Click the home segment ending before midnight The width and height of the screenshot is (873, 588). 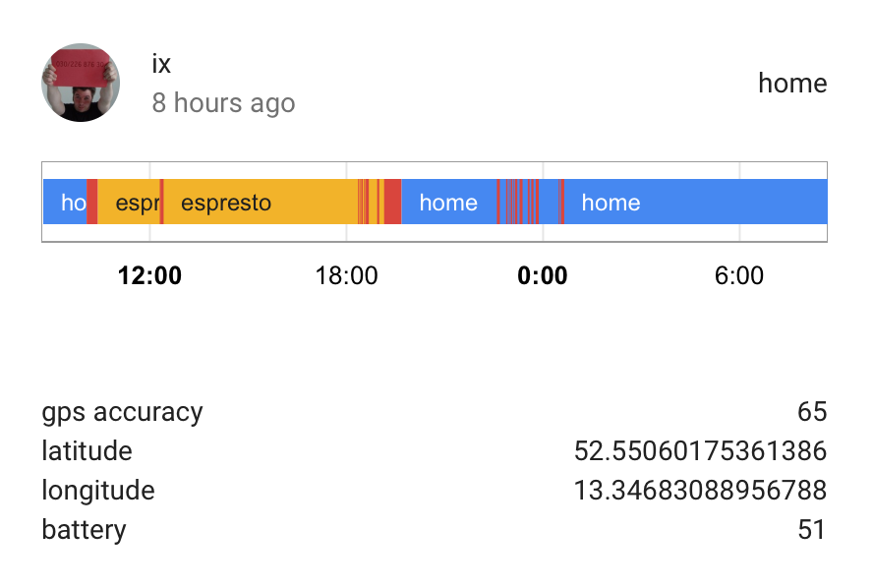(448, 203)
